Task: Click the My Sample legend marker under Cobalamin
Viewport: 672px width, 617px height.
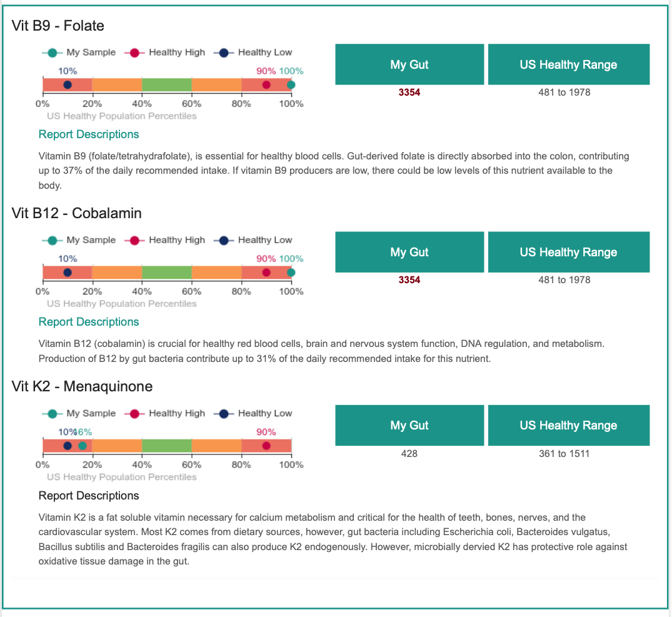Action: click(53, 241)
